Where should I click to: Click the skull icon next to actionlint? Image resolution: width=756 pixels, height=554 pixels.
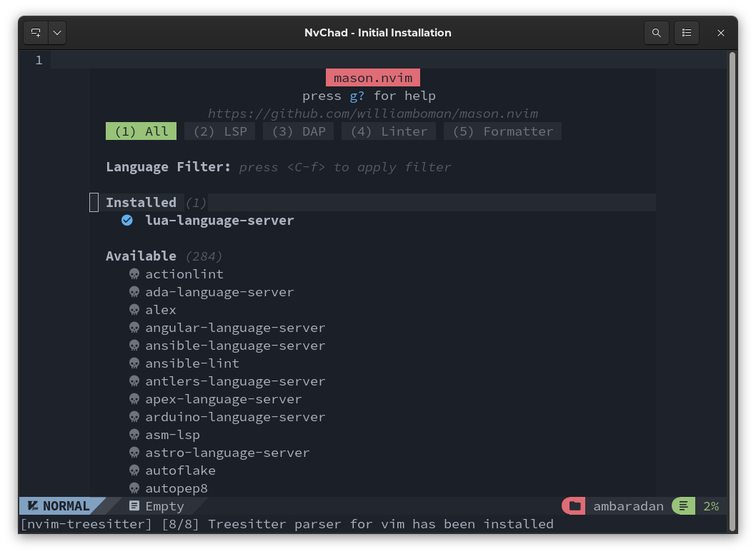[x=134, y=274]
